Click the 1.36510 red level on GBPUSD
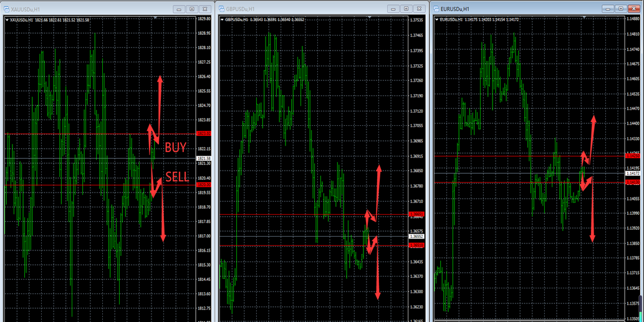This screenshot has width=644, height=322. click(x=416, y=245)
